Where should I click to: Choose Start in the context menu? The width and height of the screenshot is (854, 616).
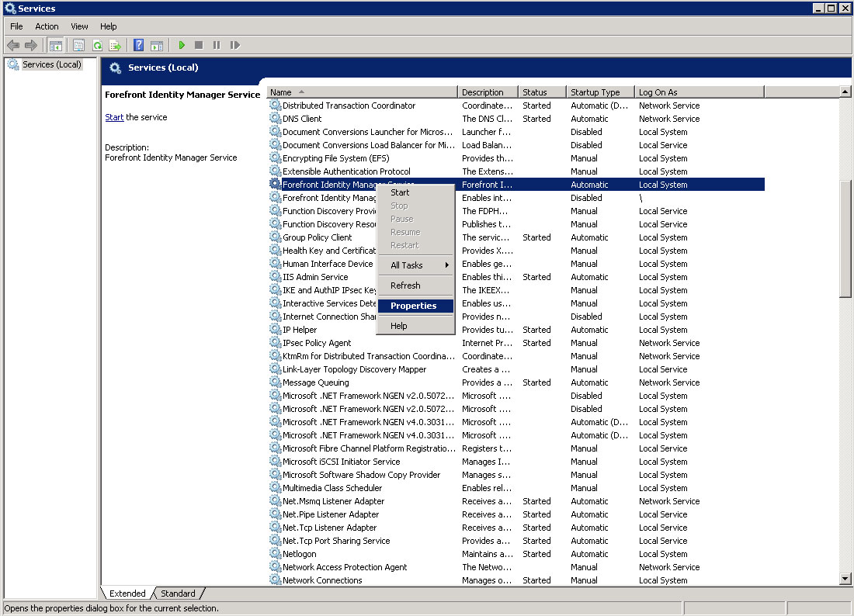click(415, 192)
